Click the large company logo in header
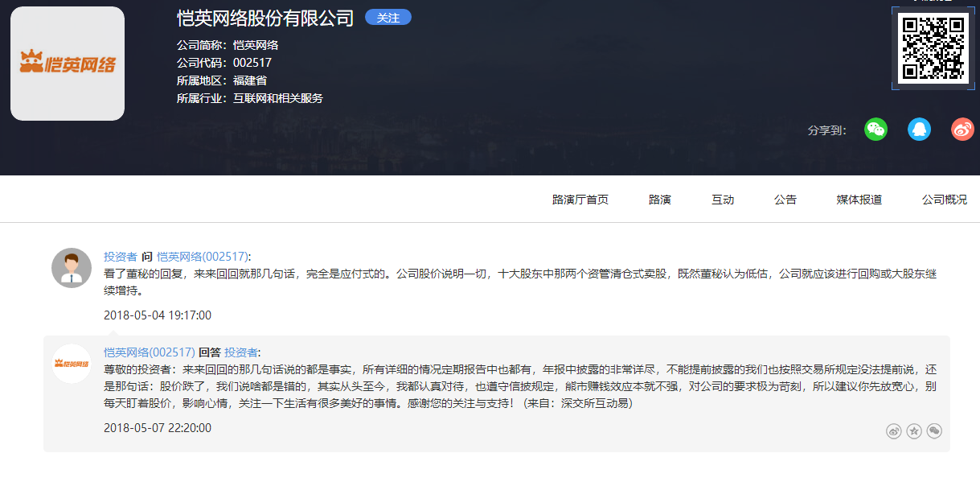The image size is (980, 486). pos(68,64)
